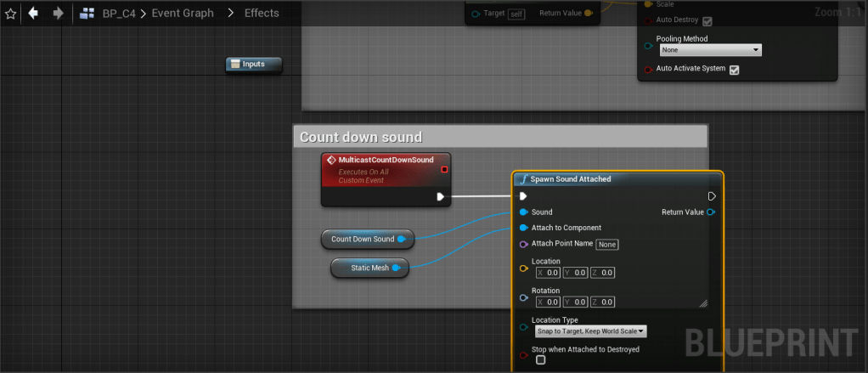
Task: Click the Inputs node icon
Action: [235, 64]
